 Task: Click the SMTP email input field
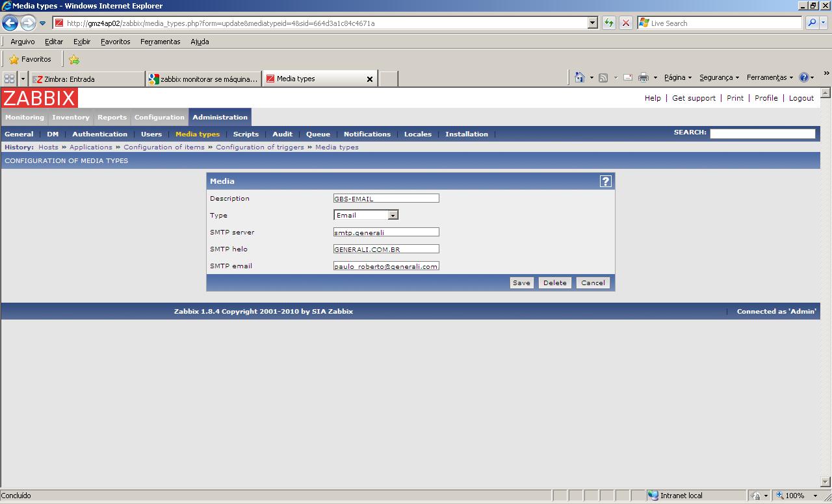click(386, 266)
